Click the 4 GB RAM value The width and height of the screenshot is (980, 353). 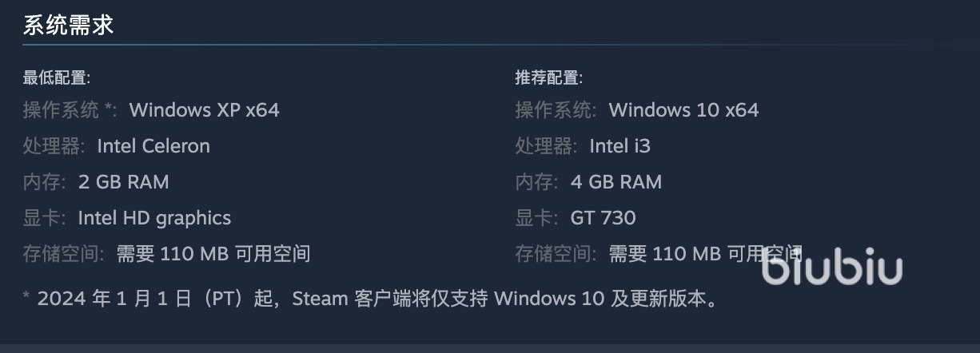coord(615,182)
